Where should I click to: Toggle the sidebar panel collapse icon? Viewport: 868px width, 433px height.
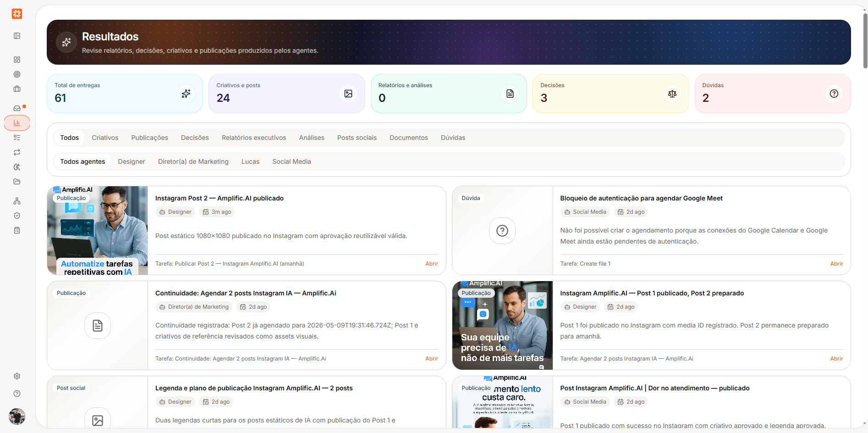click(x=17, y=36)
